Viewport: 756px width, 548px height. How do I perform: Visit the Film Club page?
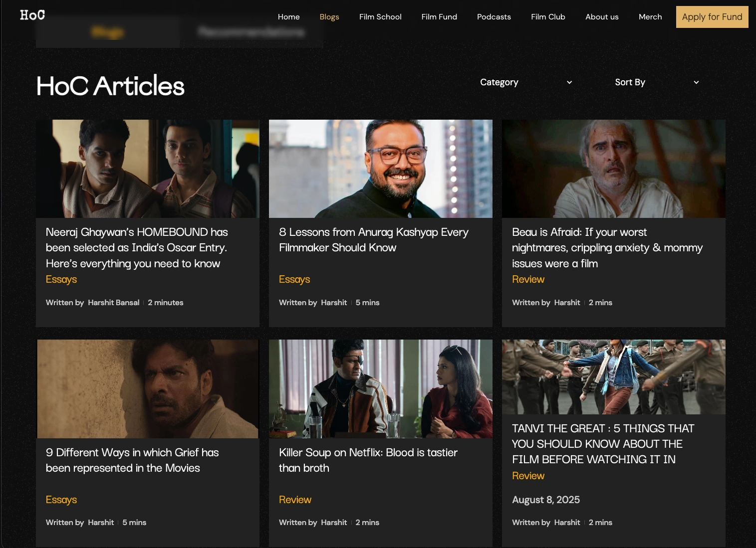pyautogui.click(x=548, y=16)
